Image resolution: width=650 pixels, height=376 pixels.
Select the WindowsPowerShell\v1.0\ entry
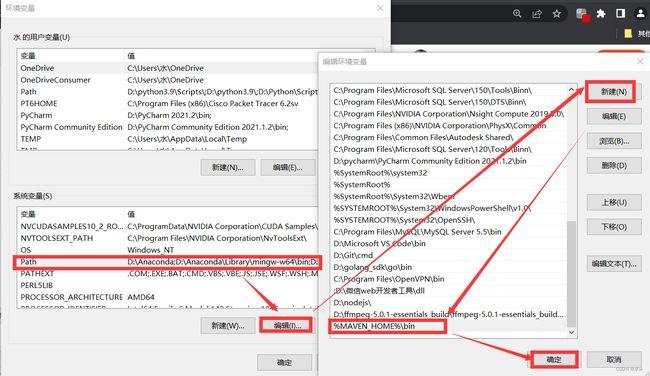tap(449, 208)
